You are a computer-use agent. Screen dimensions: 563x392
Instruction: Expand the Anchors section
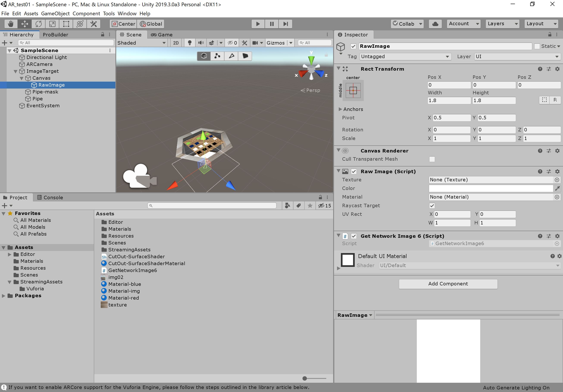coord(340,109)
